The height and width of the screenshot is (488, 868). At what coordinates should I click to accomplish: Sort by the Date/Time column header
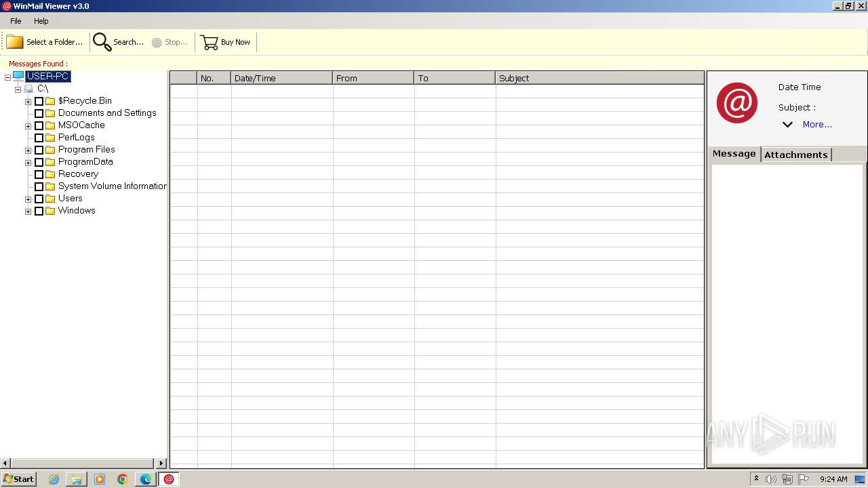click(281, 78)
